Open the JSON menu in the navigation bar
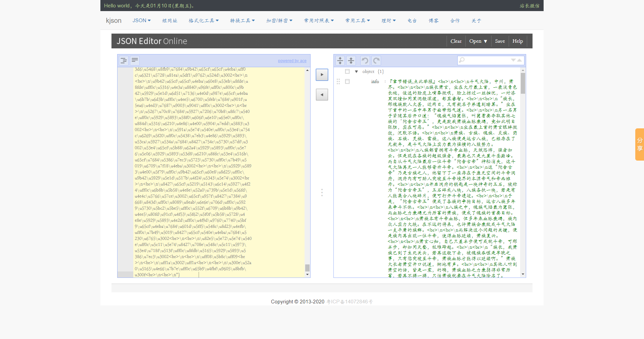 (x=141, y=20)
